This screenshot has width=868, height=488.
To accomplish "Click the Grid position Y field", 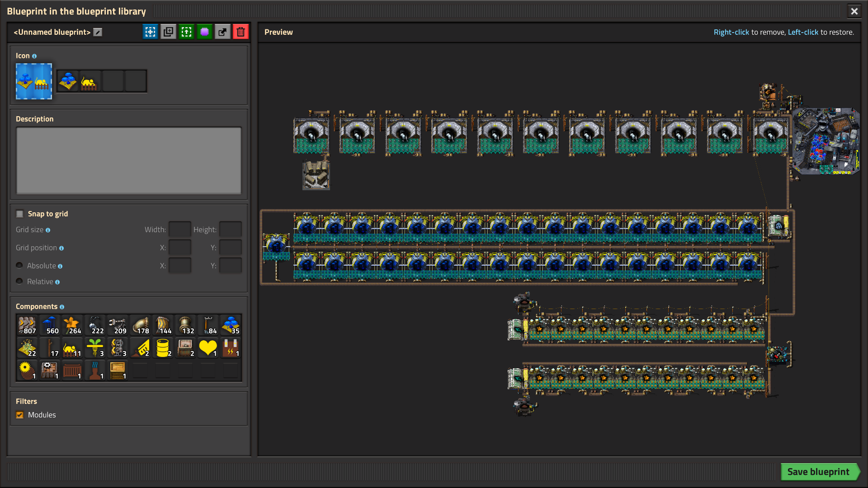I will pos(231,248).
